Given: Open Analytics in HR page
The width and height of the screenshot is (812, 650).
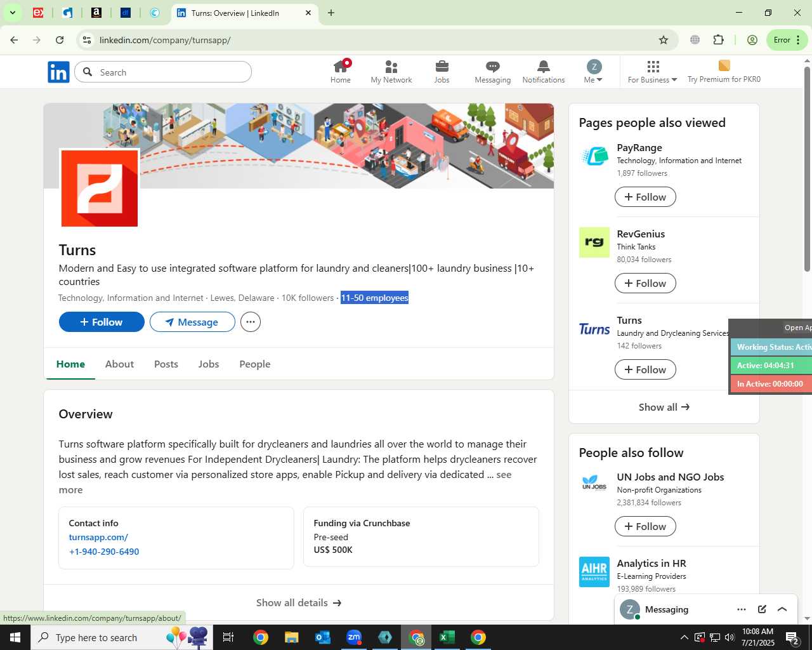Looking at the screenshot, I should [x=652, y=563].
